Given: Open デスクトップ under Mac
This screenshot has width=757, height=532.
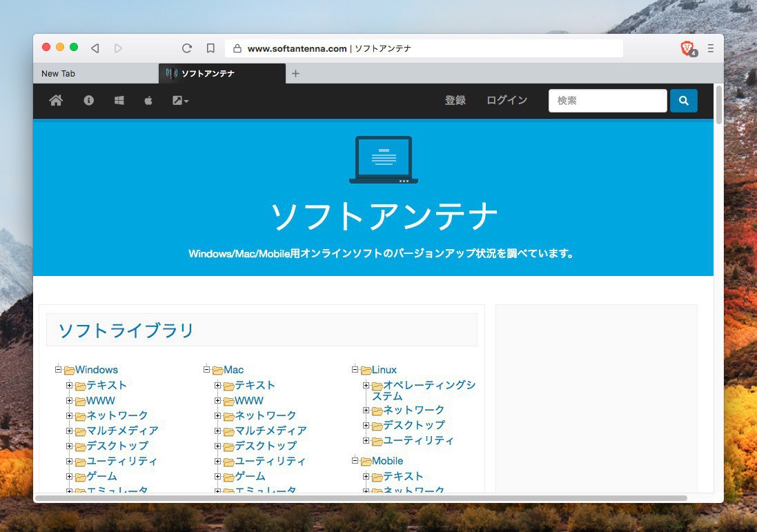Looking at the screenshot, I should pos(266,446).
